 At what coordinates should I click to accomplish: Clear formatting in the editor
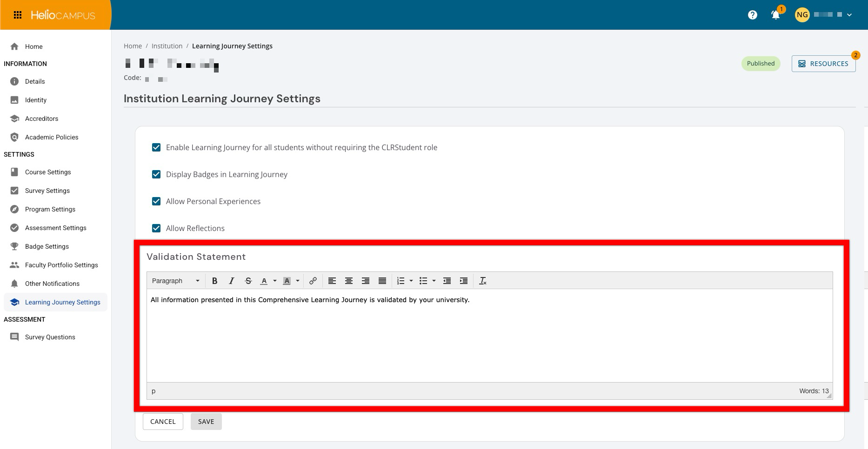click(x=482, y=281)
